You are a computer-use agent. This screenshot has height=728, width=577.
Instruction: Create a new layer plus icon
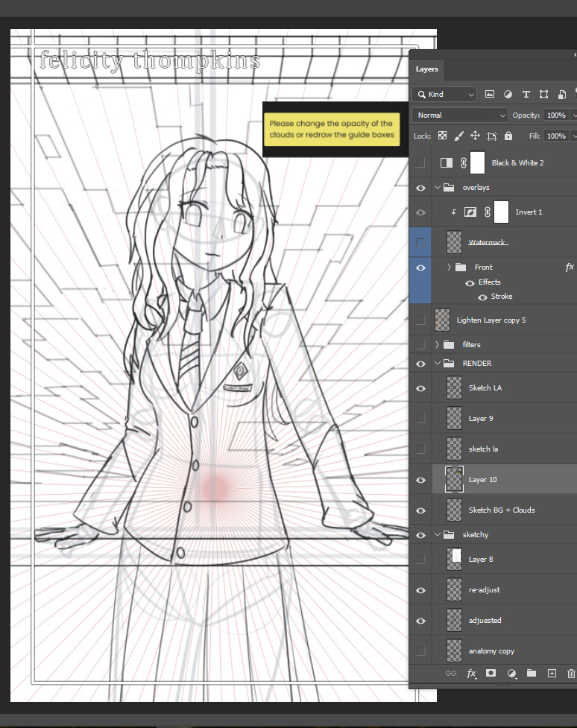tap(552, 673)
